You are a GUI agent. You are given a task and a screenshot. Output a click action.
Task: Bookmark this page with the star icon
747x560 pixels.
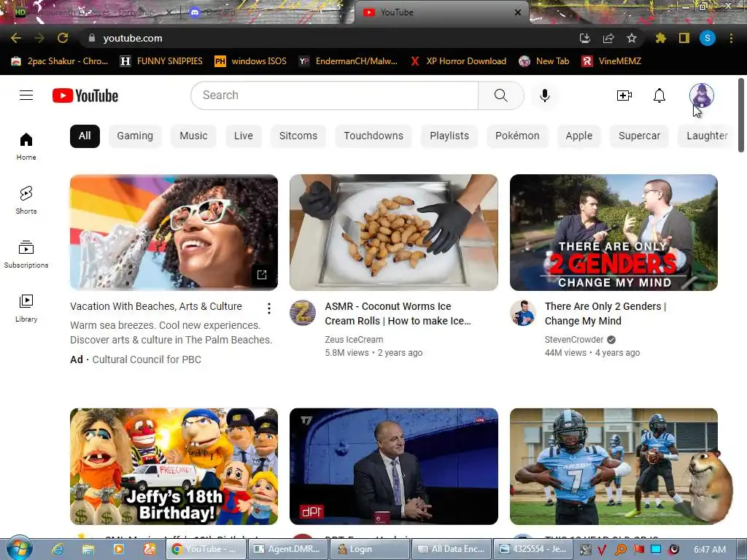click(x=632, y=38)
